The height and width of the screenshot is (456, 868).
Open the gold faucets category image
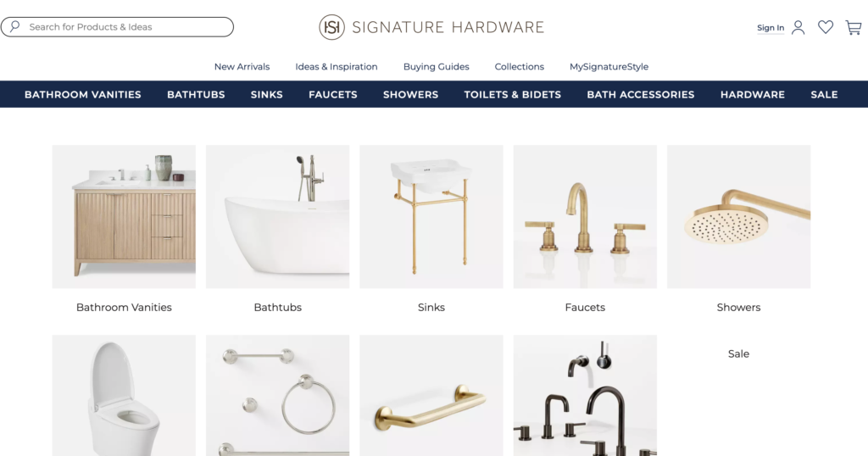pyautogui.click(x=585, y=216)
